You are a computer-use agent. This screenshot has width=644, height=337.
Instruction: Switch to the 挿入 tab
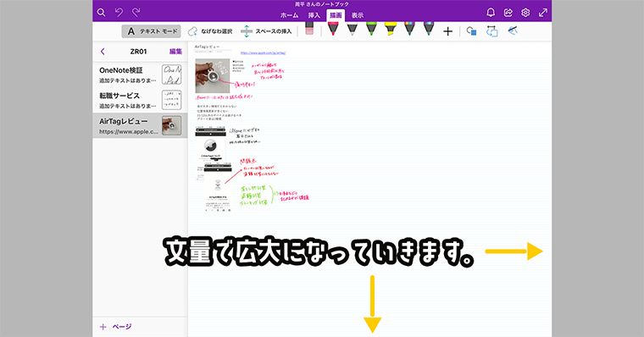314,15
